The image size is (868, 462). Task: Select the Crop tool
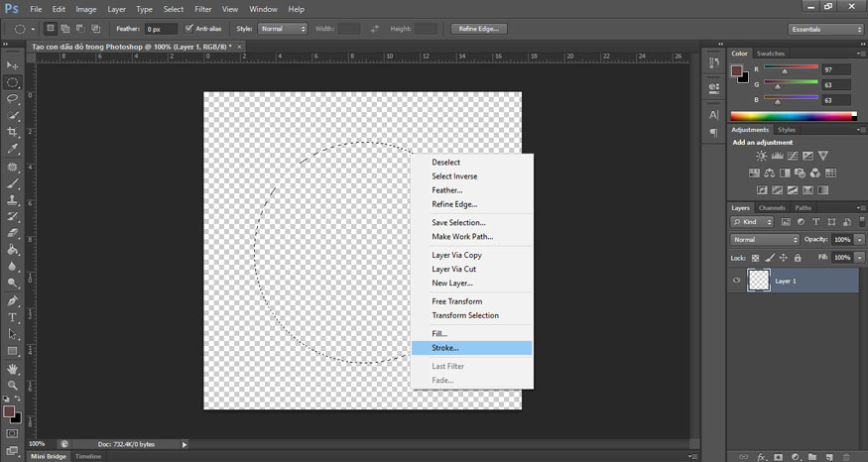tap(12, 132)
